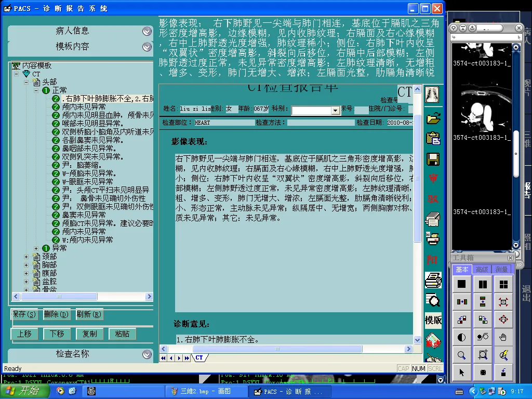This screenshot has height=399, width=532.
Task: Select the half-circle contrast tool
Action: (461, 337)
